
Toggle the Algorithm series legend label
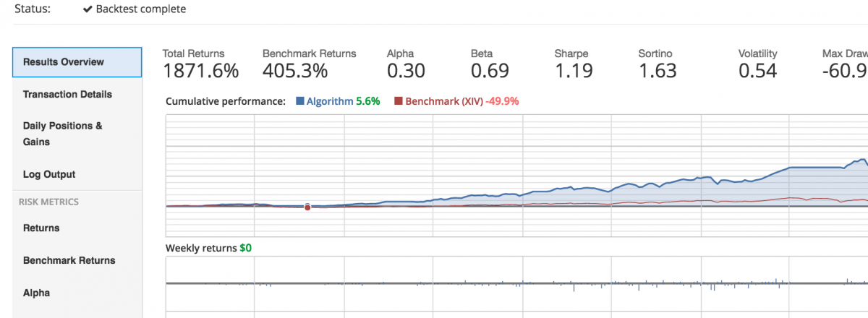[x=331, y=102]
